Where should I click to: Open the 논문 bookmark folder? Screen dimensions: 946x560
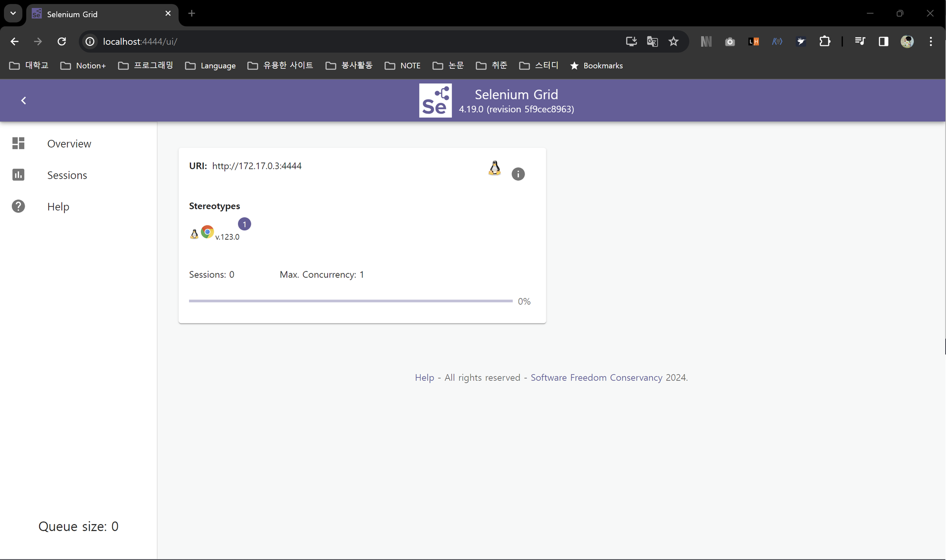tap(448, 66)
